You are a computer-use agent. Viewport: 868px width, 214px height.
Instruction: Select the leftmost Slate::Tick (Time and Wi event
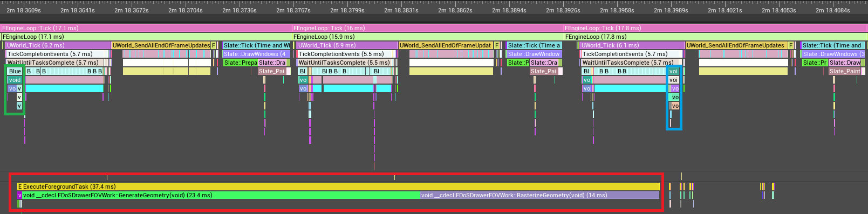(257, 45)
